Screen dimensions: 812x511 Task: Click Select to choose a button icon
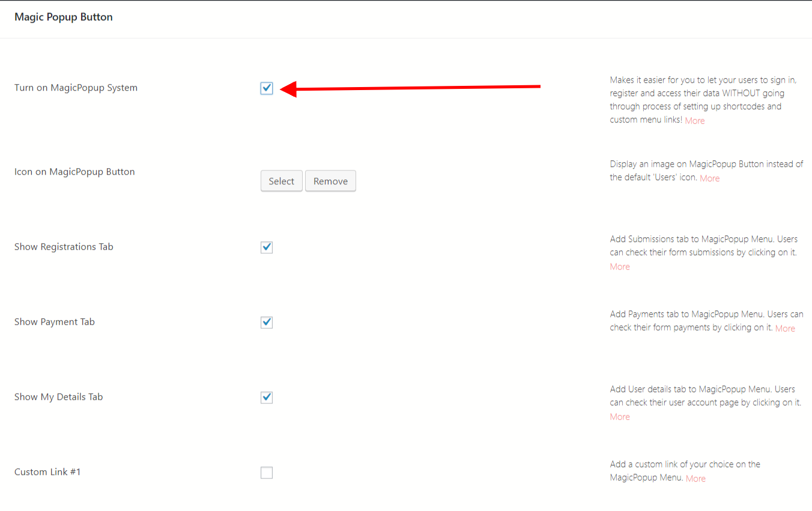281,181
